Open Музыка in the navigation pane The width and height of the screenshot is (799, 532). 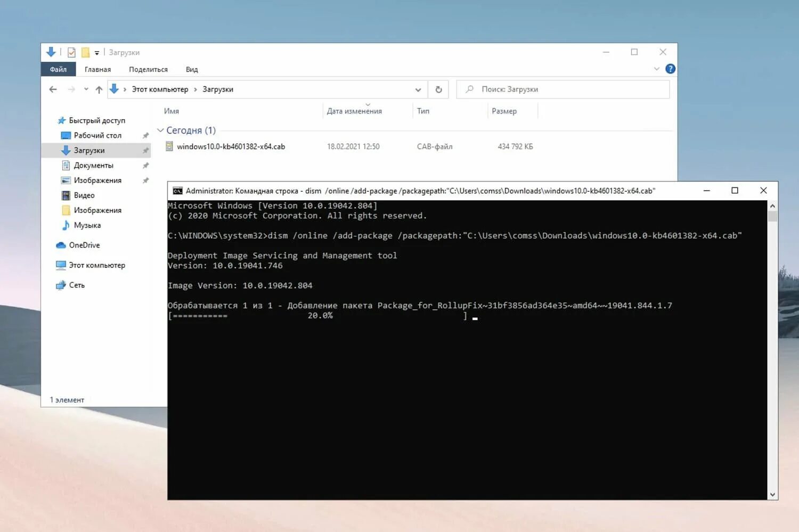[x=87, y=225]
